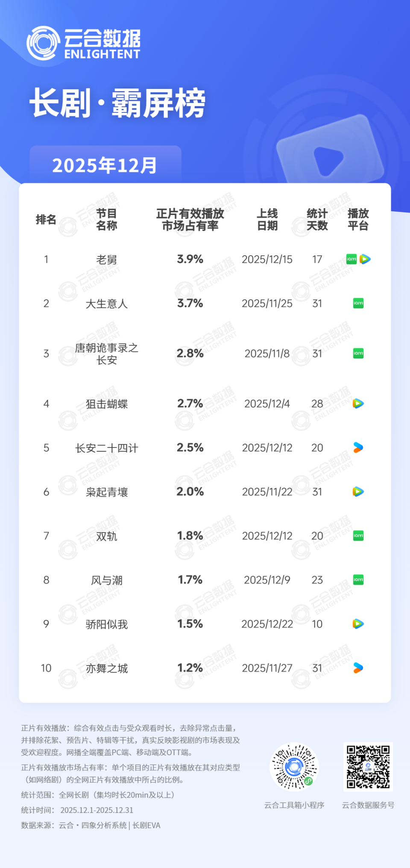Click the 云合工具箱小程序 mini-program code
Image resolution: width=410 pixels, height=868 pixels.
[294, 767]
